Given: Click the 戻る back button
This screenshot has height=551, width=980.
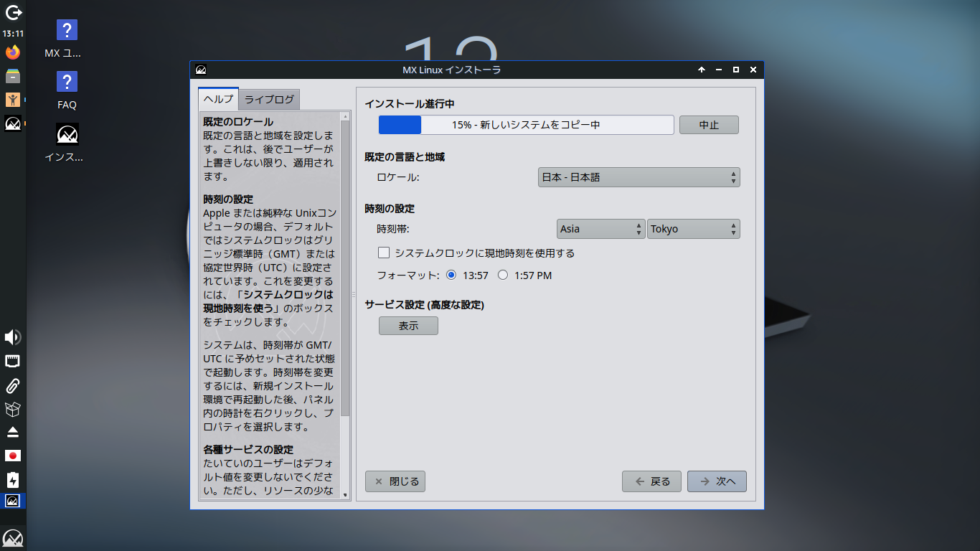Looking at the screenshot, I should tap(651, 481).
